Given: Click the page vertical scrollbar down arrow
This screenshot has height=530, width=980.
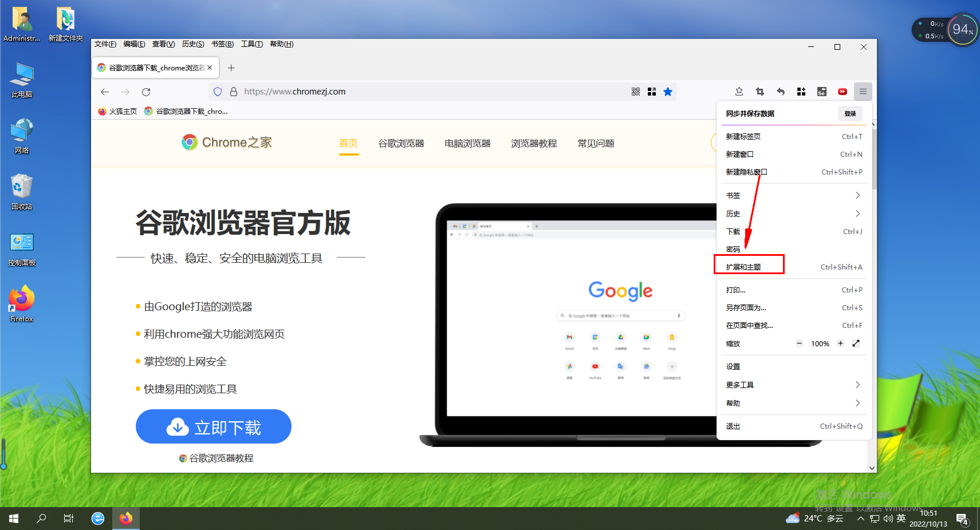Looking at the screenshot, I should [x=872, y=468].
